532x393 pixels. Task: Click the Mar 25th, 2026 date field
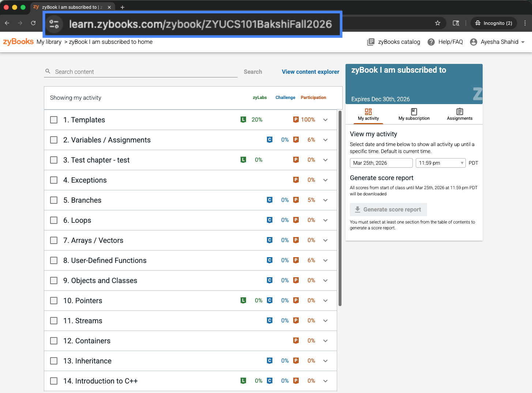point(381,163)
